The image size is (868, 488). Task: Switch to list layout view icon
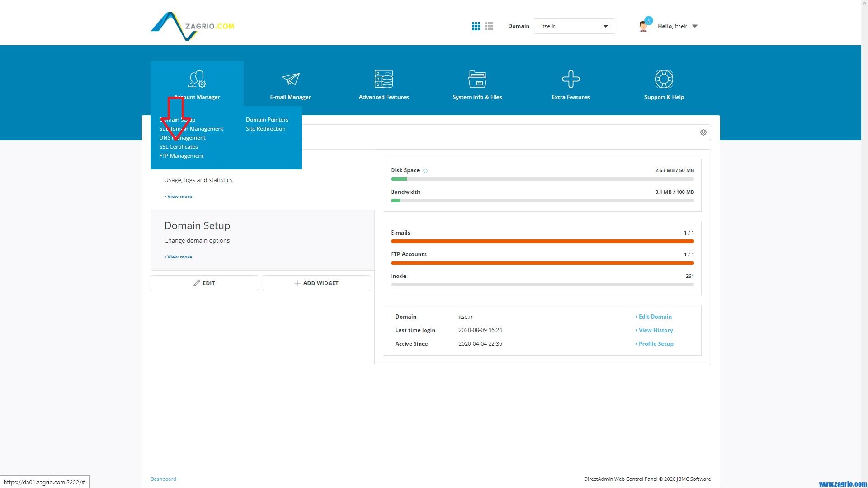pyautogui.click(x=489, y=26)
